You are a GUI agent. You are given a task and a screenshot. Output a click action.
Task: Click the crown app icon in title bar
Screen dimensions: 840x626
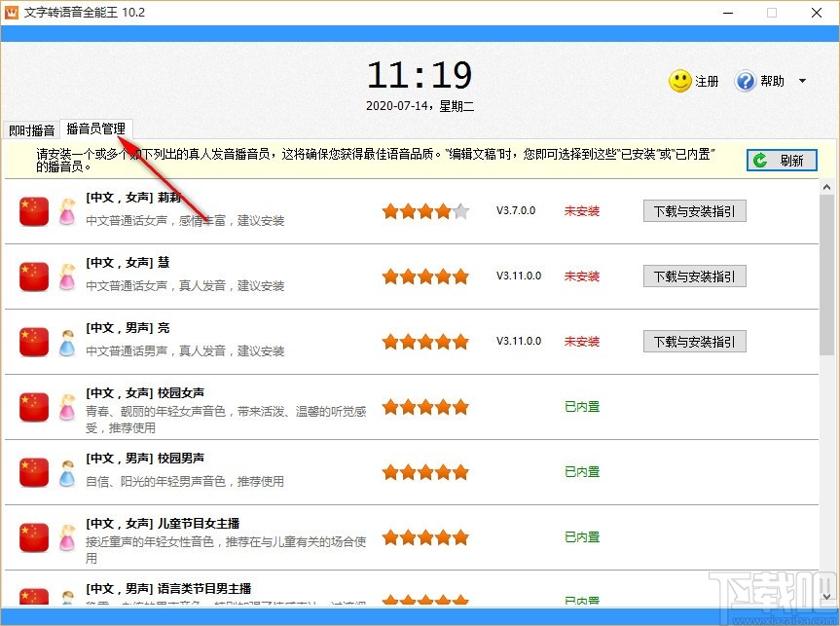pos(12,13)
